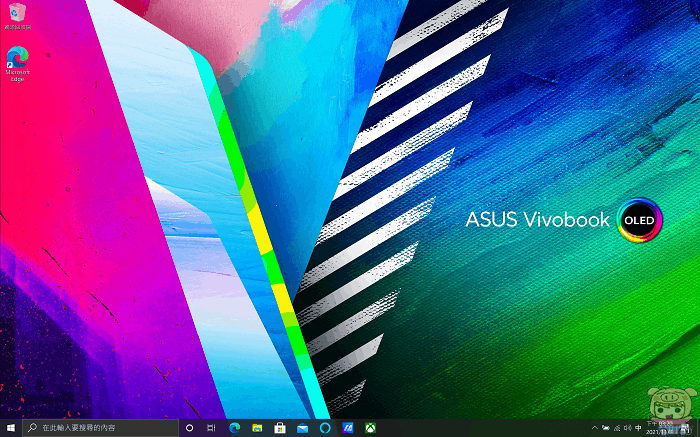Screen dimensions: 700x437
Task: Open the Recycle Bin desktop icon
Action: (17, 11)
